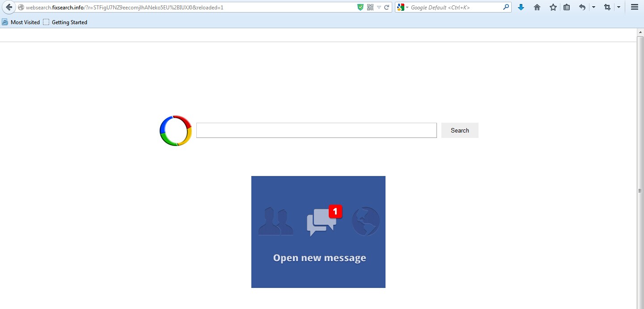Bookmark this page with the star icon
The image size is (644, 309).
click(553, 7)
